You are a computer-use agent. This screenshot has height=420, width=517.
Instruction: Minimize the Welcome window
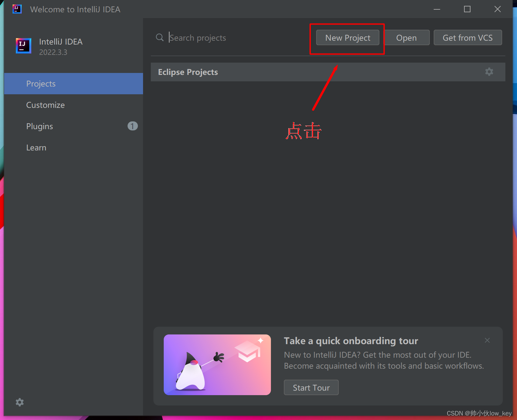tap(437, 9)
